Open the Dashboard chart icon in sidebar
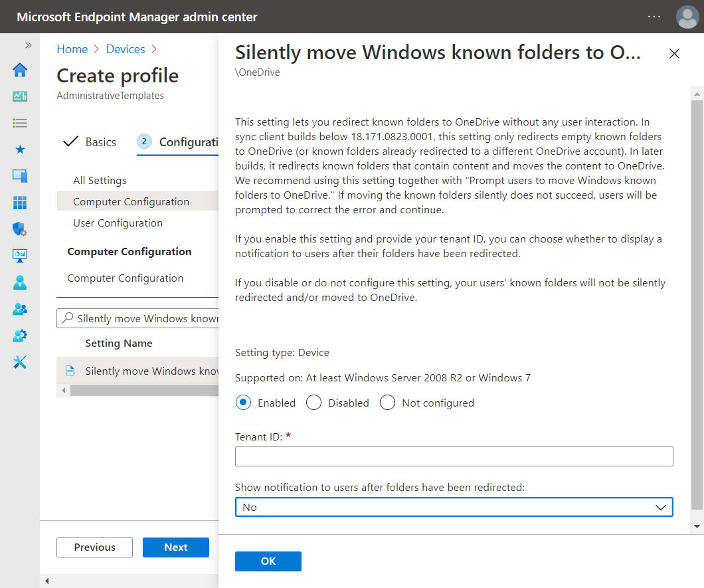This screenshot has width=704, height=588. click(20, 96)
